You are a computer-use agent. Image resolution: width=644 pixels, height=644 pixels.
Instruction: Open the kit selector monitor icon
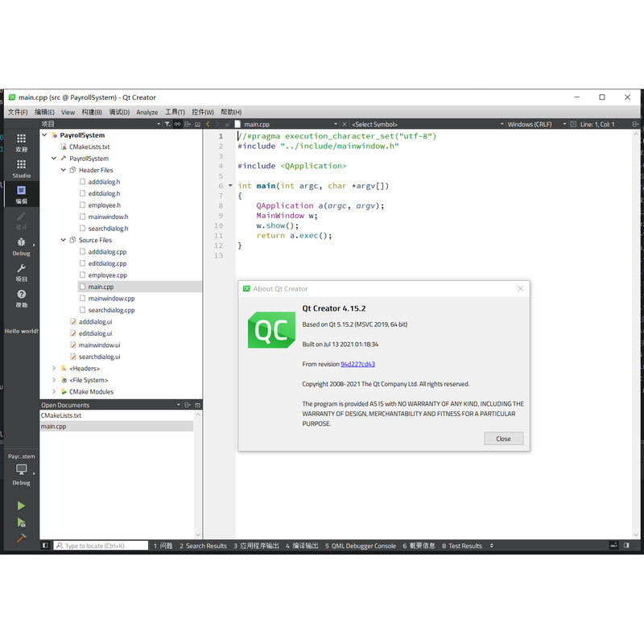click(22, 469)
